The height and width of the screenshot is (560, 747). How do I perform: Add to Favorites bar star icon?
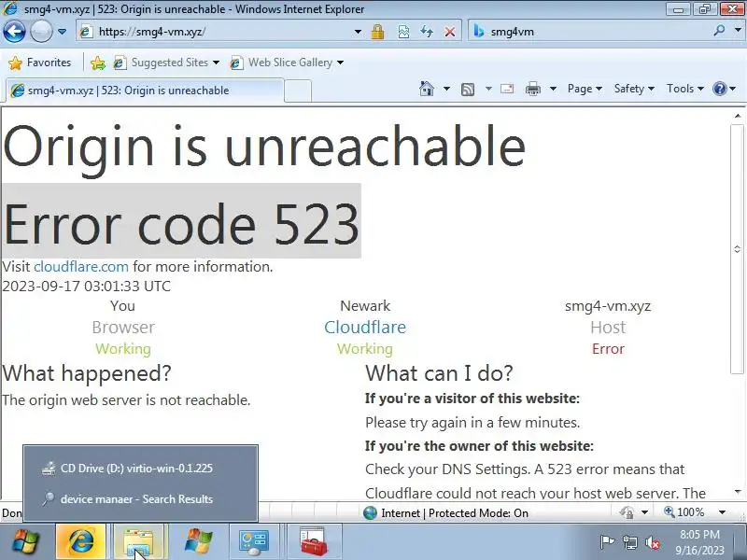98,63
